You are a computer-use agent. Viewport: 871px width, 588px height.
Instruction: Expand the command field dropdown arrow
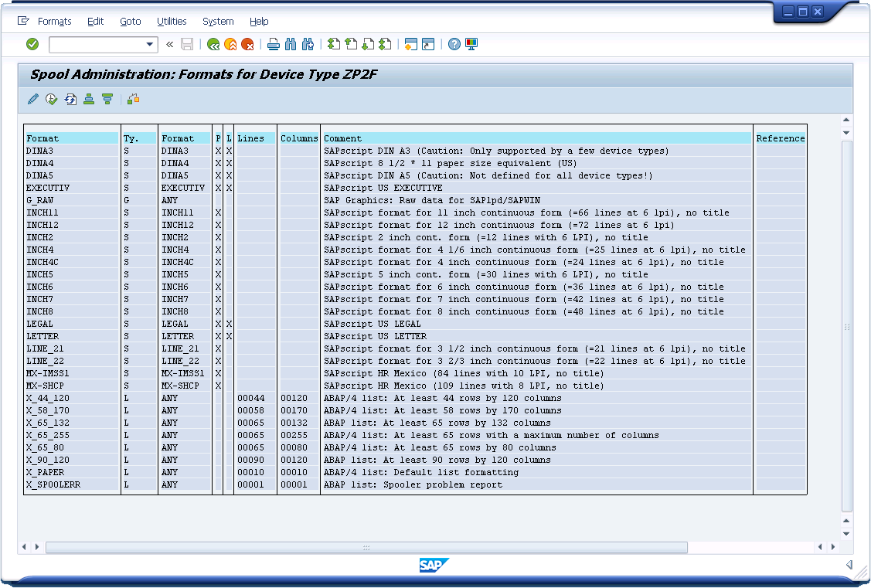point(150,45)
